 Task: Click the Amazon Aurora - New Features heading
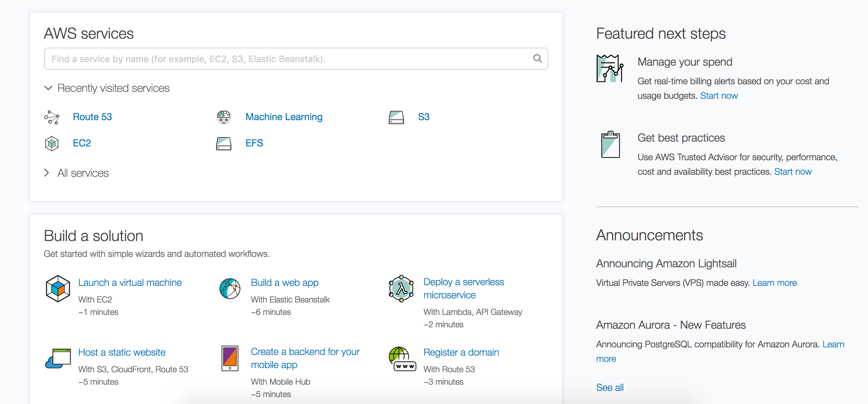pos(671,325)
